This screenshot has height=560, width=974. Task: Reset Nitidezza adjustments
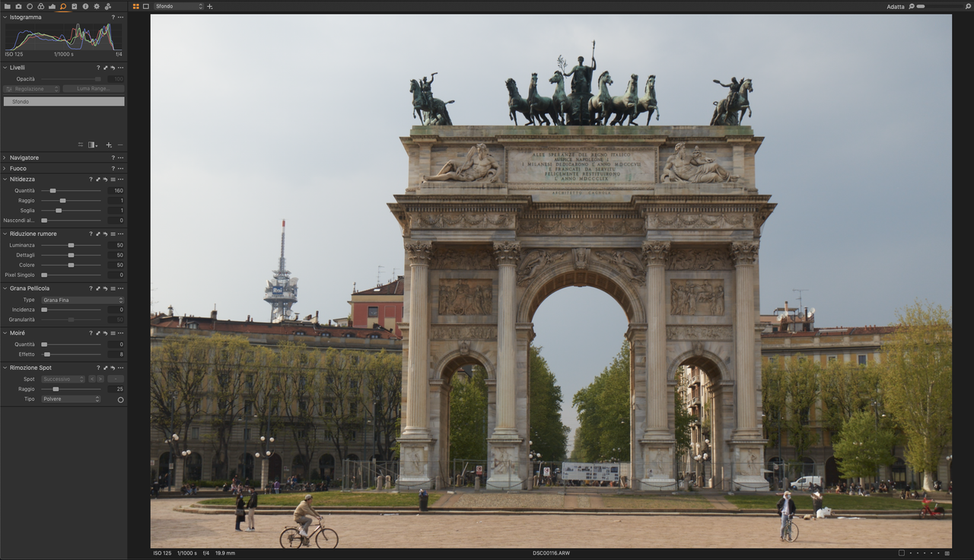(x=105, y=180)
